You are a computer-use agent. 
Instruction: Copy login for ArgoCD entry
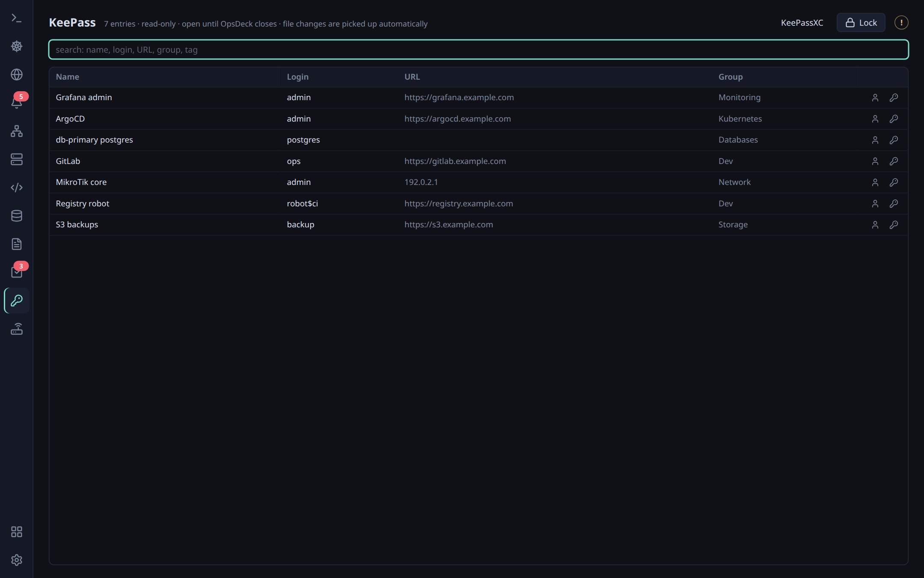coord(875,119)
